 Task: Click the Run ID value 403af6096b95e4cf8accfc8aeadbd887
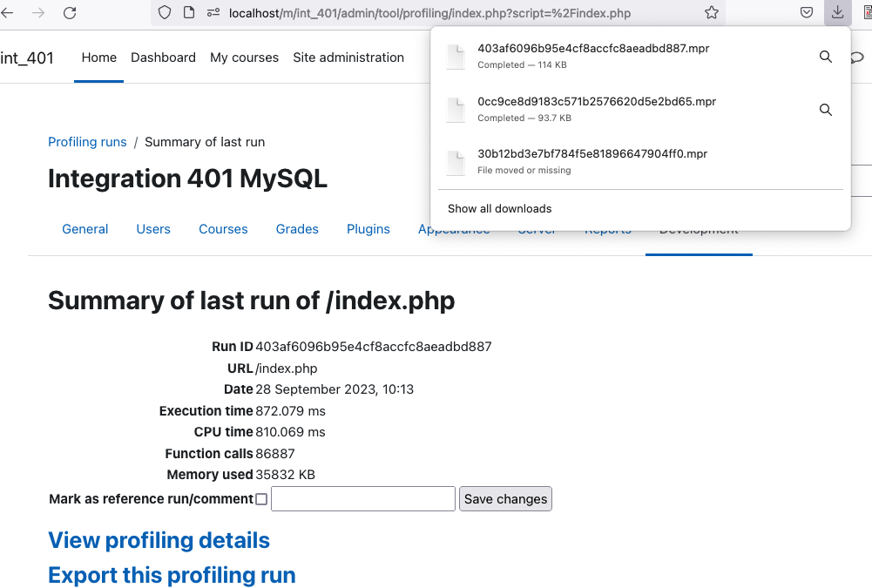(373, 347)
